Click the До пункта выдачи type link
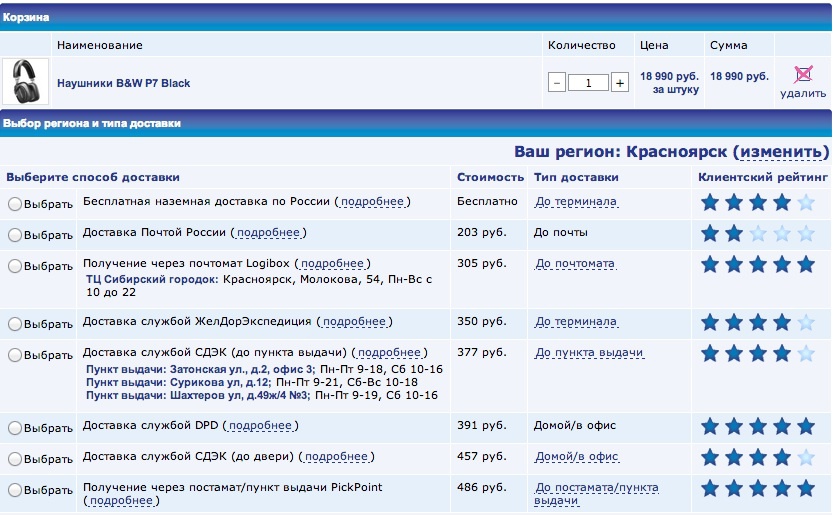This screenshot has width=833, height=515. pyautogui.click(x=589, y=352)
